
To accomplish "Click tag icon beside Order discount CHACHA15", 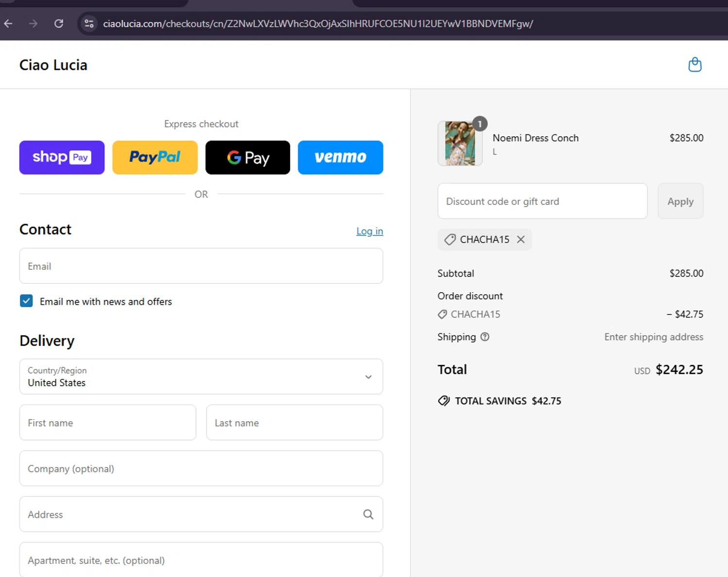I will pos(442,314).
